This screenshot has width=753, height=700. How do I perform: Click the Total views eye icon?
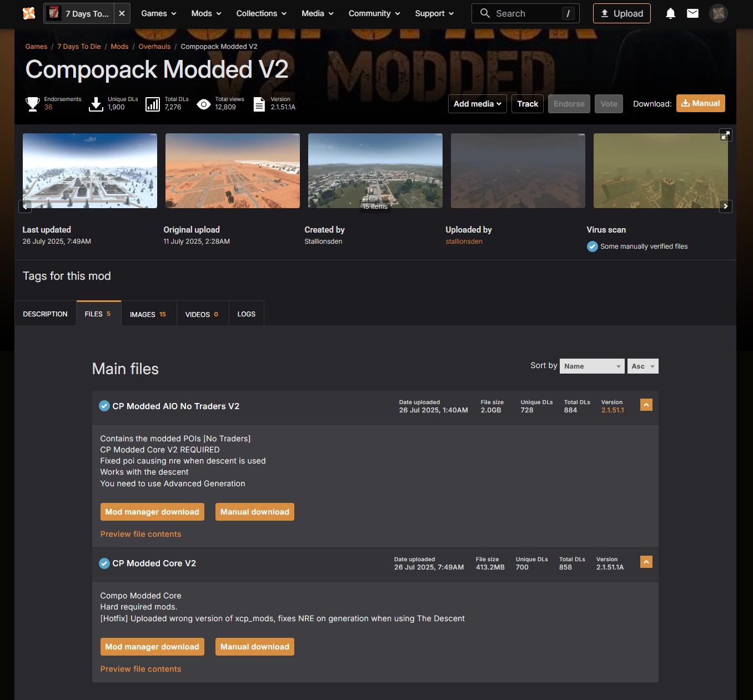click(x=204, y=104)
